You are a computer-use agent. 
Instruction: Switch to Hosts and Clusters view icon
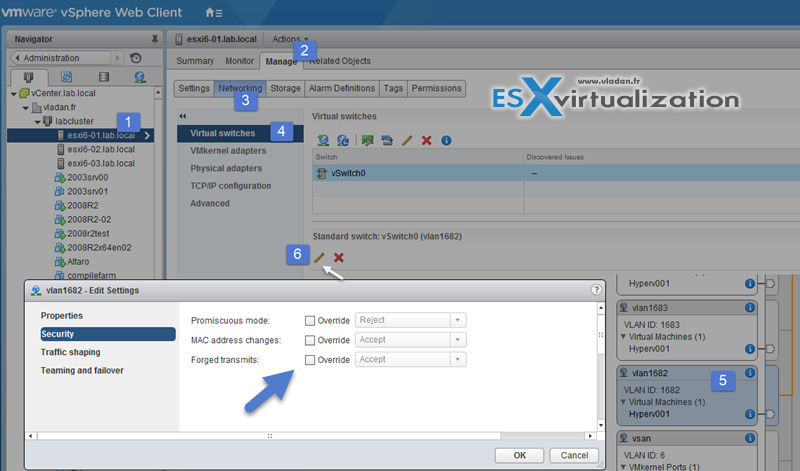click(29, 77)
